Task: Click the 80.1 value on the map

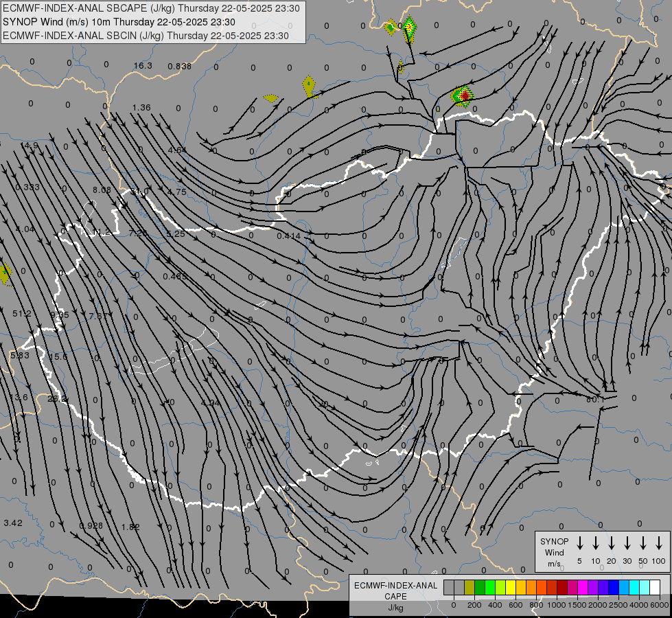Action: tap(595, 399)
